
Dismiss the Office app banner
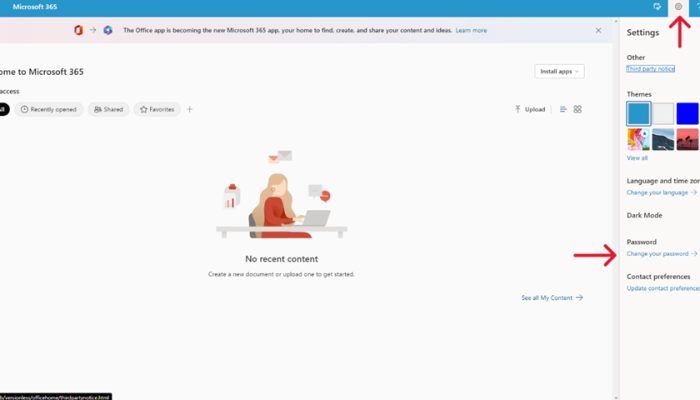pos(598,30)
